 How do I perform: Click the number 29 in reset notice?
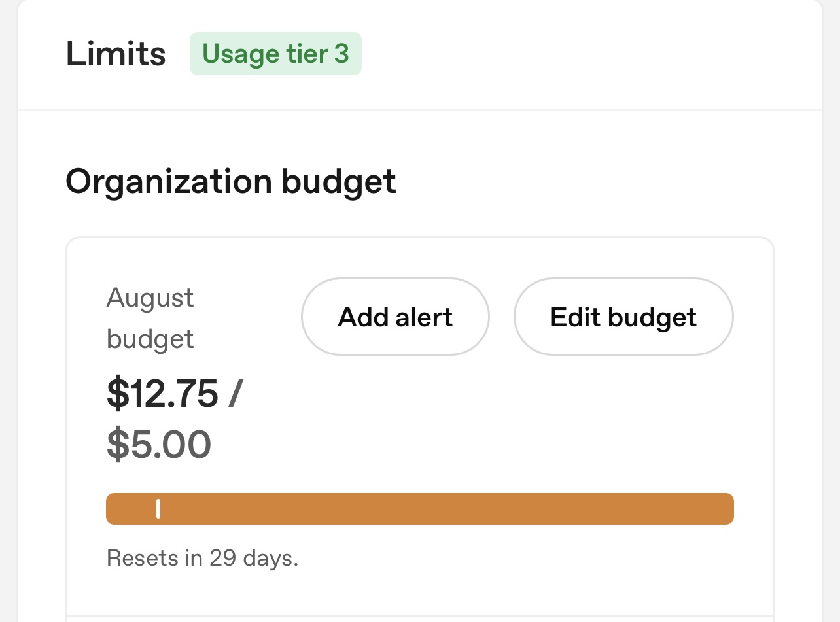(222, 559)
